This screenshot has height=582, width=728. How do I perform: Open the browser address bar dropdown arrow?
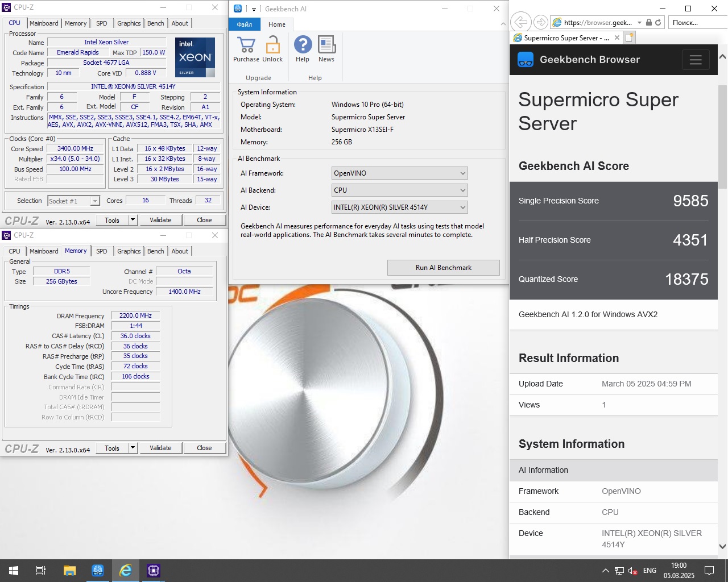(639, 22)
